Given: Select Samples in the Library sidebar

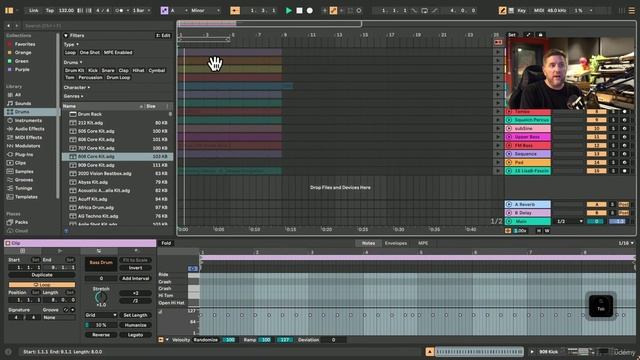Looking at the screenshot, I should coord(24,171).
